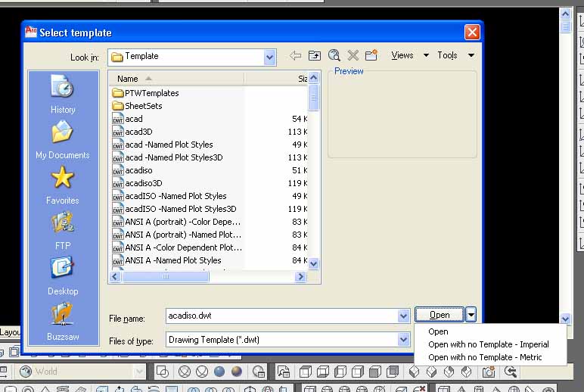Select the acad3D template file
The width and height of the screenshot is (584, 392).
132,132
